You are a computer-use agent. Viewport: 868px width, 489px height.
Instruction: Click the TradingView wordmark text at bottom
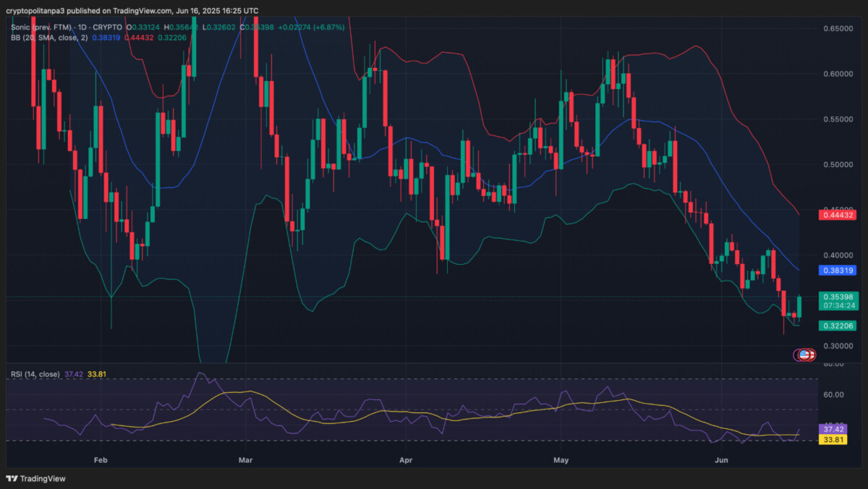[41, 478]
